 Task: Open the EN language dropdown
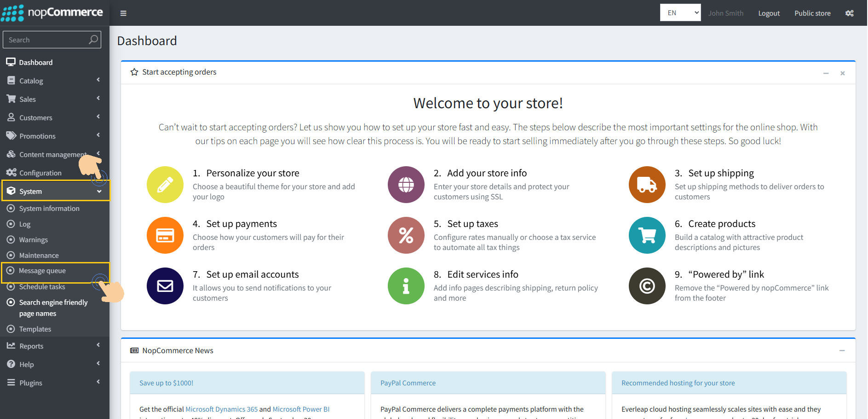(680, 13)
